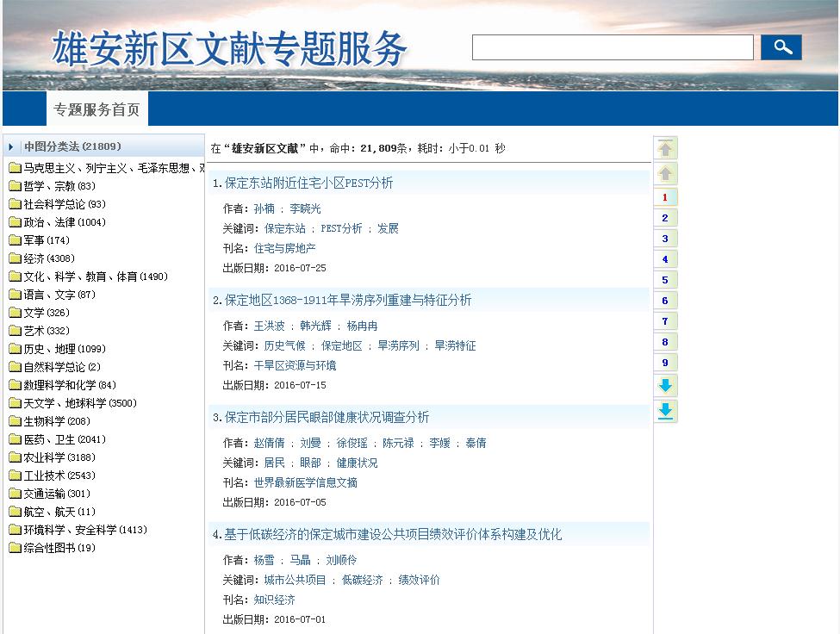The height and width of the screenshot is (634, 840).
Task: Open the 工业技术 category
Action: [x=47, y=475]
